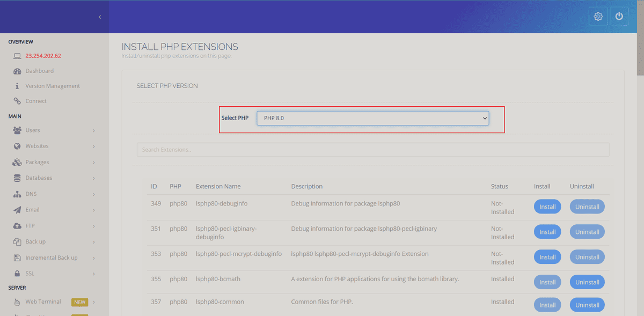Expand the FTP menu chevron

(x=94, y=226)
